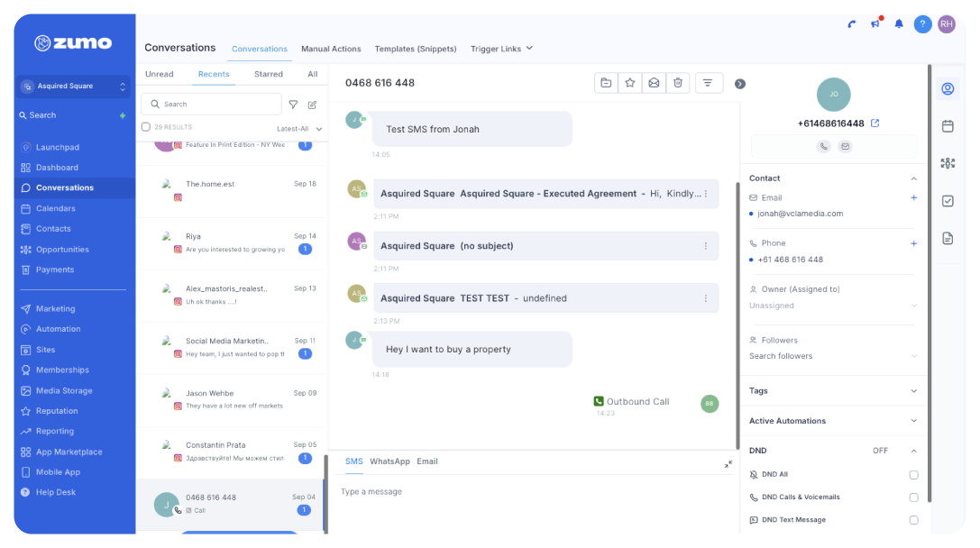
Task: Open the Latest-All sort dropdown
Action: tap(299, 129)
